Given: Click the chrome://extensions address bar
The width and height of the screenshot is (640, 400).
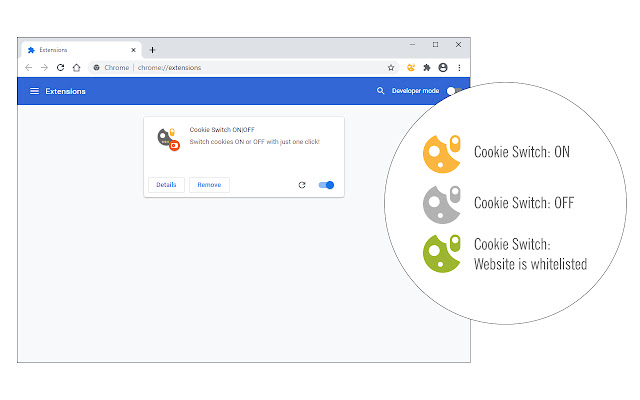Looking at the screenshot, I should [x=240, y=68].
